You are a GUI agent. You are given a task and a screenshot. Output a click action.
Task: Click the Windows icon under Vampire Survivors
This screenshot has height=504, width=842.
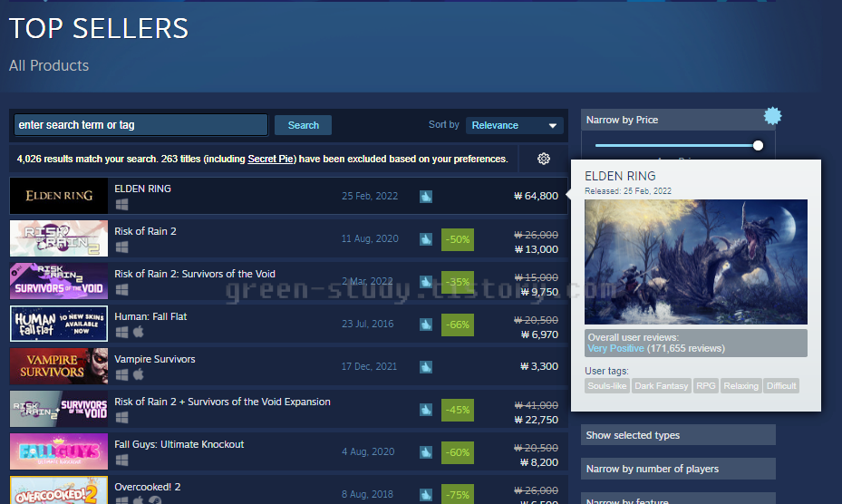click(121, 374)
